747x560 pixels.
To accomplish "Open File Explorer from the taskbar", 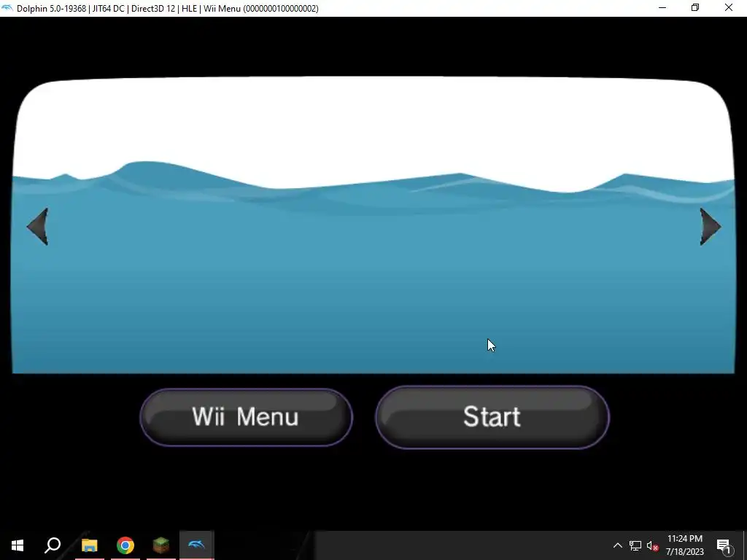I will tap(89, 545).
